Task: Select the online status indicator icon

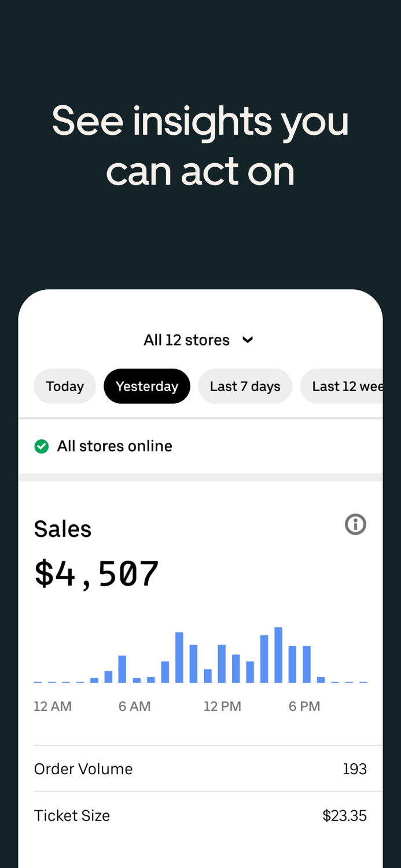Action: [x=41, y=446]
